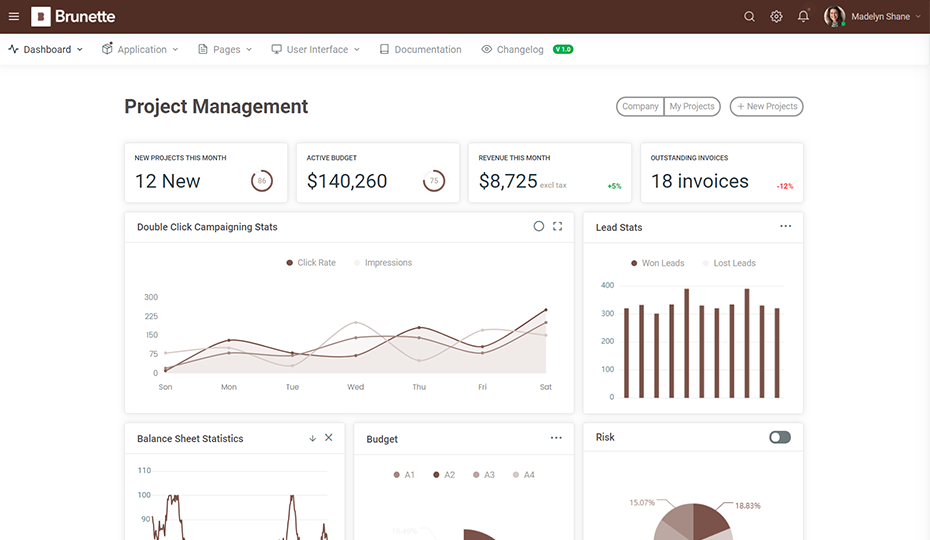Screen dimensions: 930x540
Task: Click the Project Management heading
Action: coord(216,106)
